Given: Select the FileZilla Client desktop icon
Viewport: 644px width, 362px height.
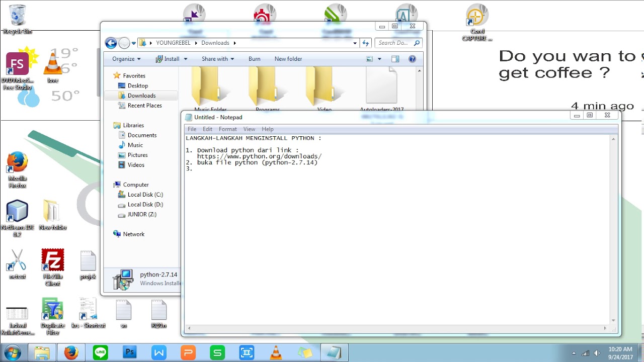Looking at the screenshot, I should click(x=52, y=267).
